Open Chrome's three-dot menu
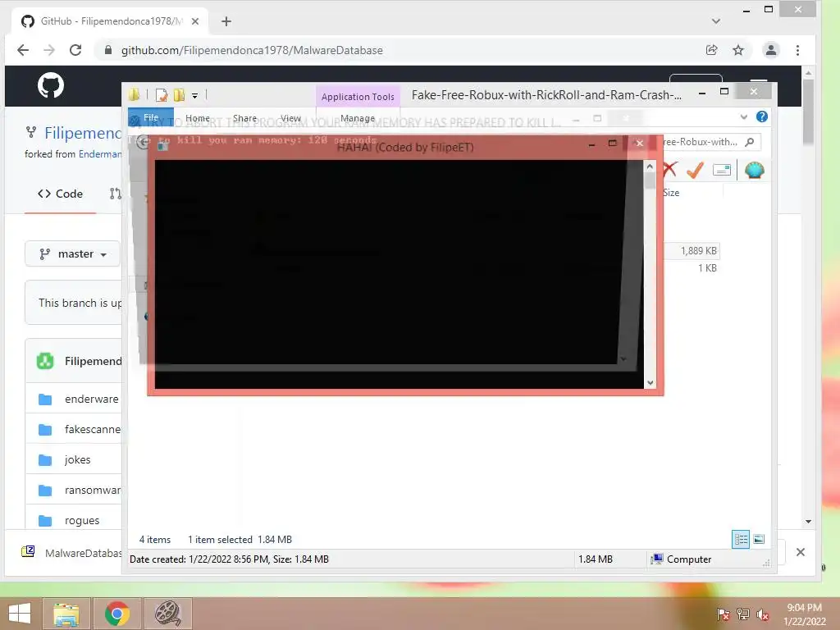 tap(797, 50)
